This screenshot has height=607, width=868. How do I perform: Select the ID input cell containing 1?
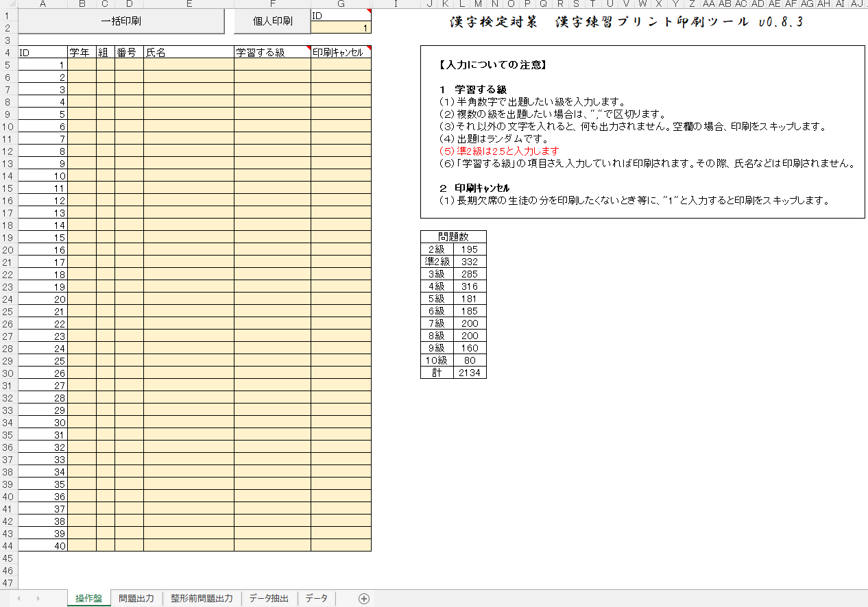click(341, 28)
